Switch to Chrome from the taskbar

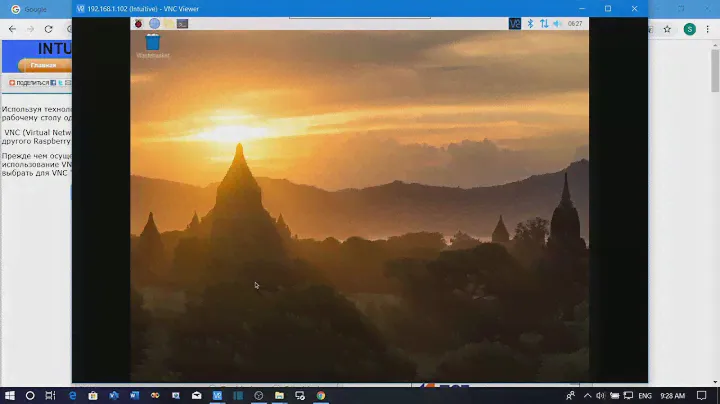pos(320,395)
